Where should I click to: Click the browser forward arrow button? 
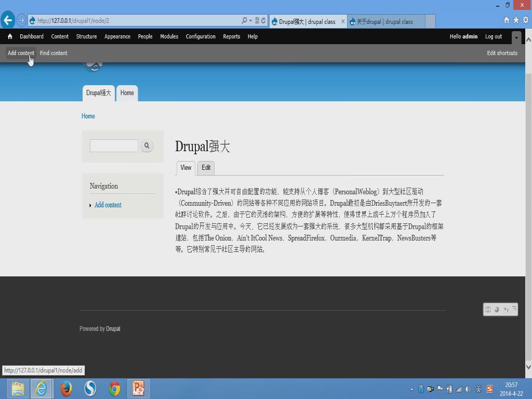[x=21, y=20]
